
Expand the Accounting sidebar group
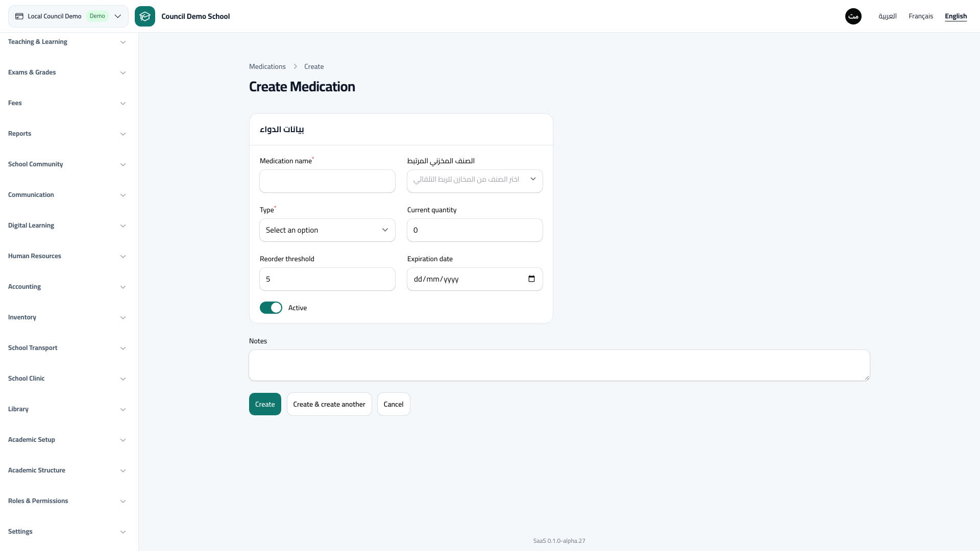coord(67,287)
